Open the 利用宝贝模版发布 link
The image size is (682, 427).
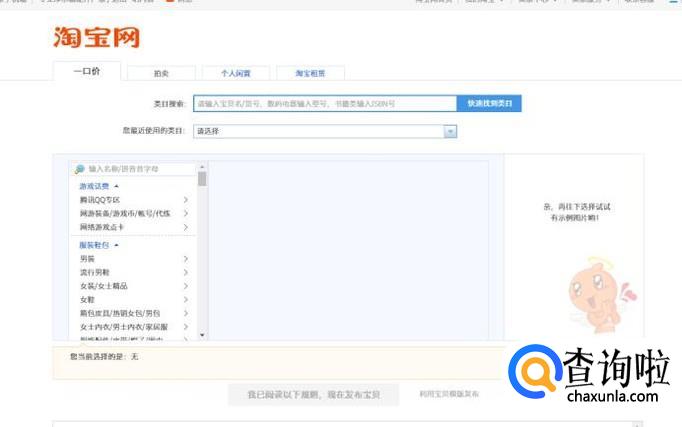click(x=449, y=394)
